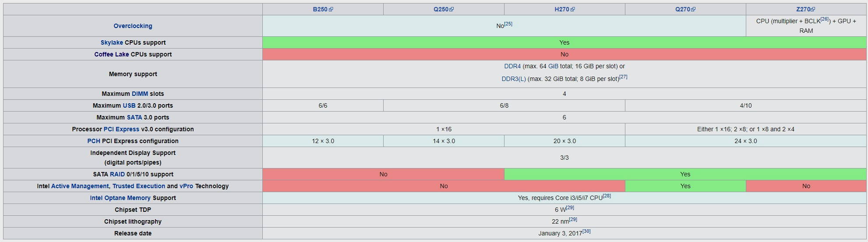The width and height of the screenshot is (868, 242).
Task: Open the RAID link
Action: pos(117,174)
